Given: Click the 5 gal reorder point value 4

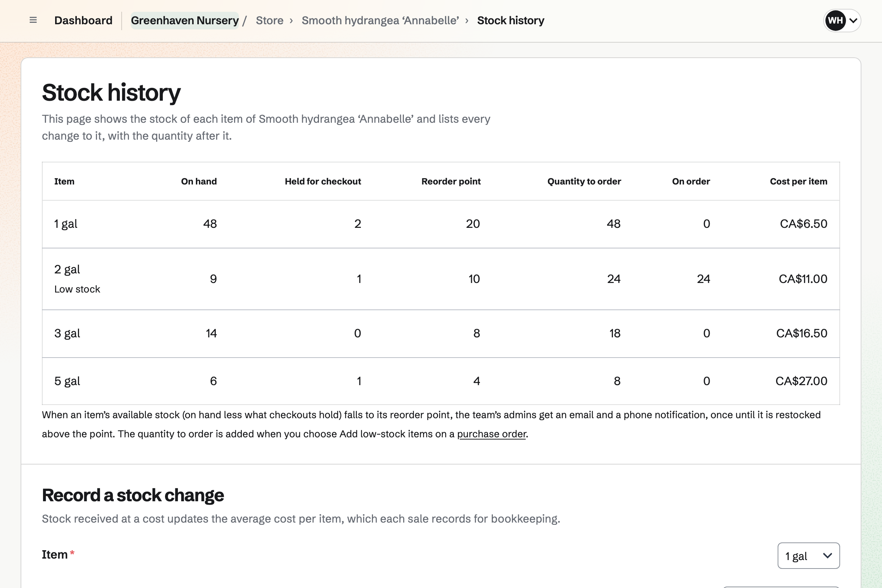Looking at the screenshot, I should pos(476,381).
